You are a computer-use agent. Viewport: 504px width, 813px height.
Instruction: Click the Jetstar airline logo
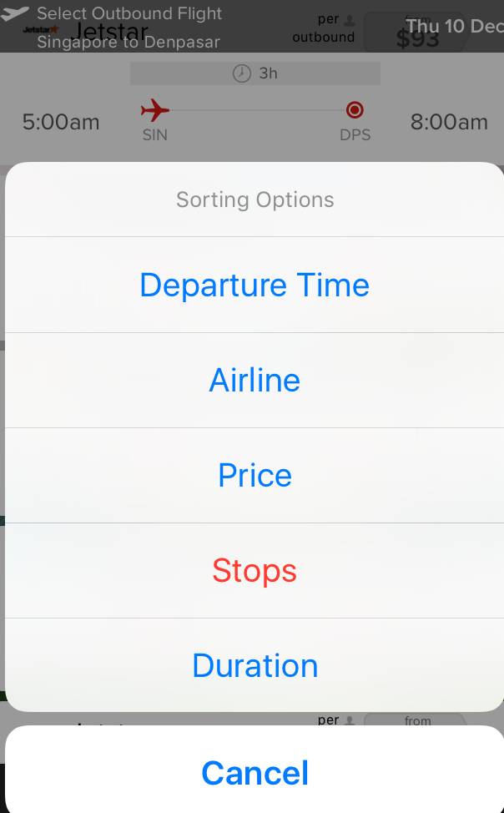click(x=41, y=29)
